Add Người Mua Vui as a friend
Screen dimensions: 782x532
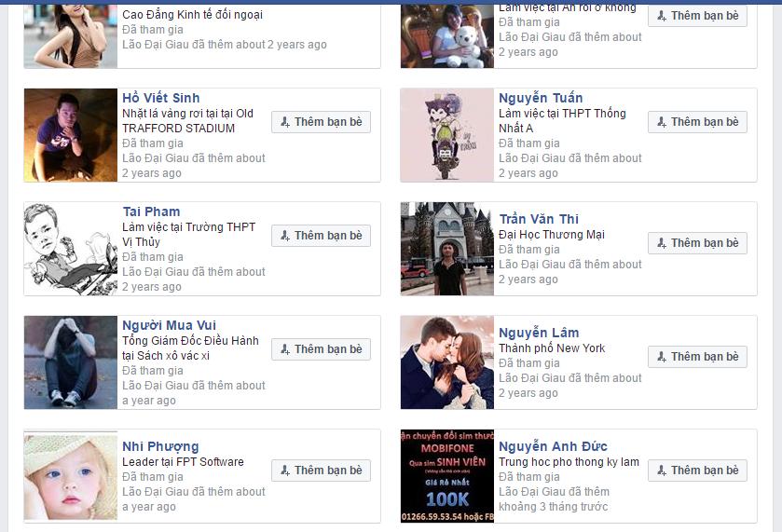[x=322, y=349]
